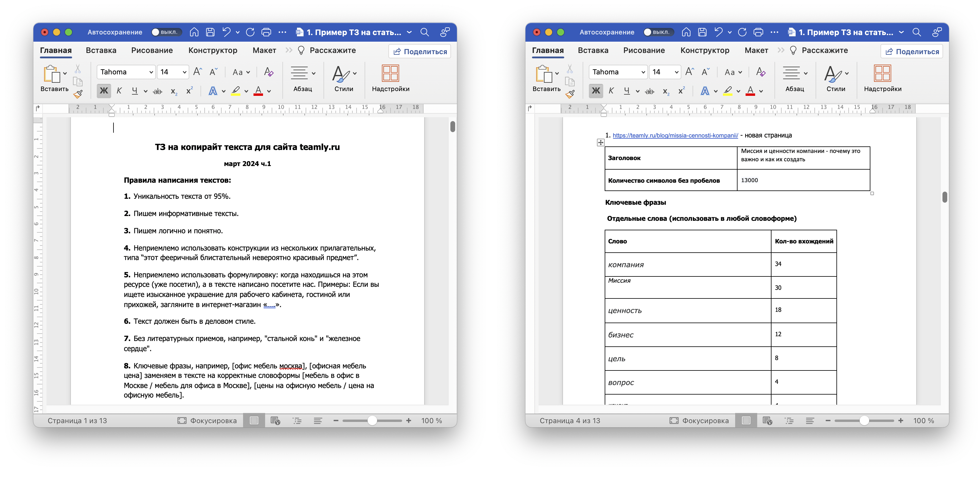Screen dimensions: 980x488
Task: Click Поделиться button in left window
Action: click(x=420, y=51)
